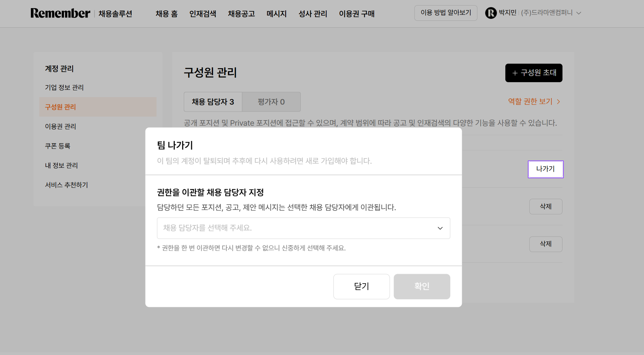The height and width of the screenshot is (355, 644).
Task: Go to 성사 관리
Action: coord(313,14)
